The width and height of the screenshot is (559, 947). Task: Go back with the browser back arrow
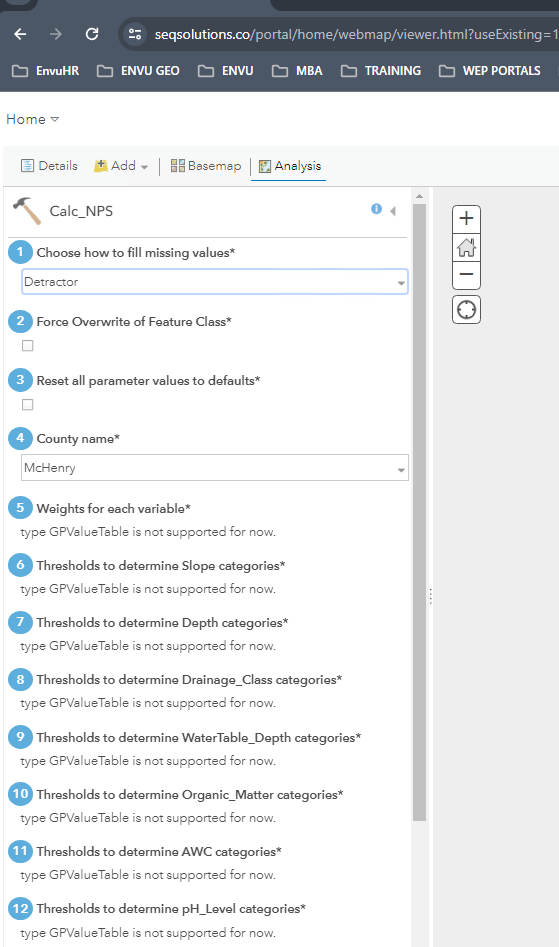pyautogui.click(x=21, y=34)
